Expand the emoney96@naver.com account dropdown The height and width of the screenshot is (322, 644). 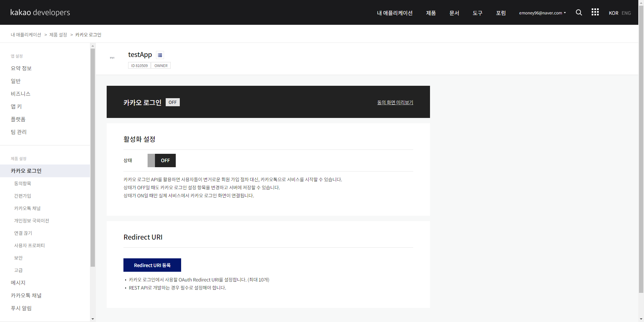click(542, 13)
